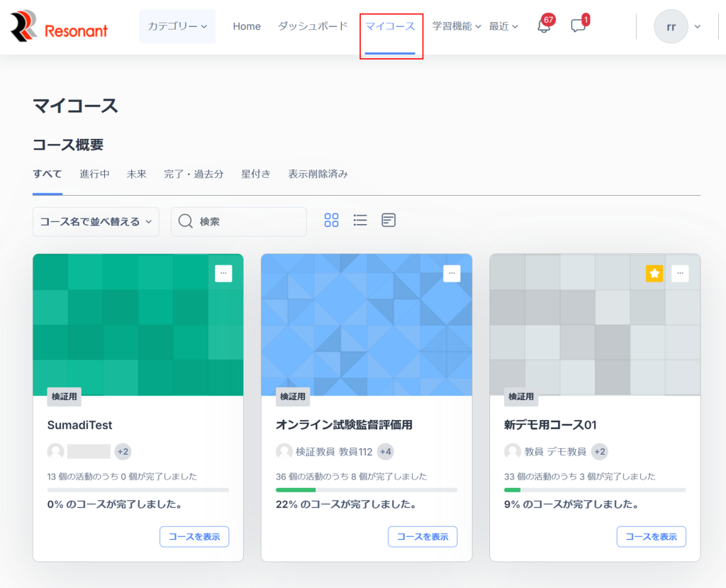726x588 pixels.
Task: Click コースを表示 for SumadiTest
Action: pyautogui.click(x=194, y=536)
